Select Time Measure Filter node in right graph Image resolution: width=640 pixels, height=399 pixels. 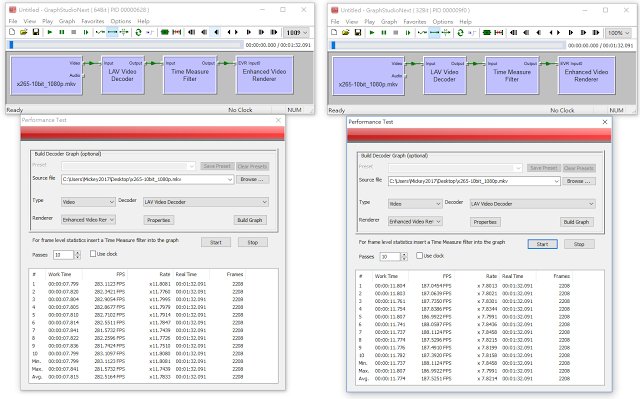[512, 75]
